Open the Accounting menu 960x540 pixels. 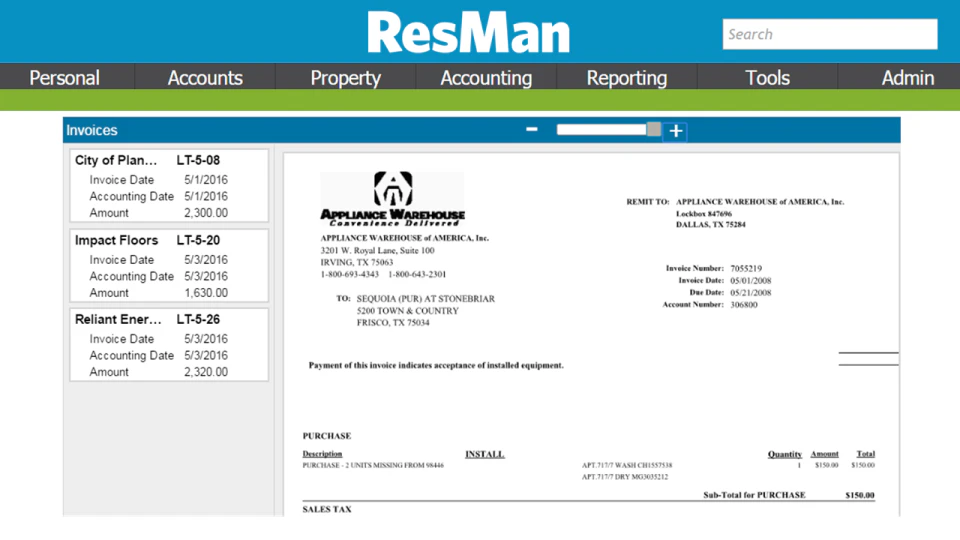click(486, 78)
